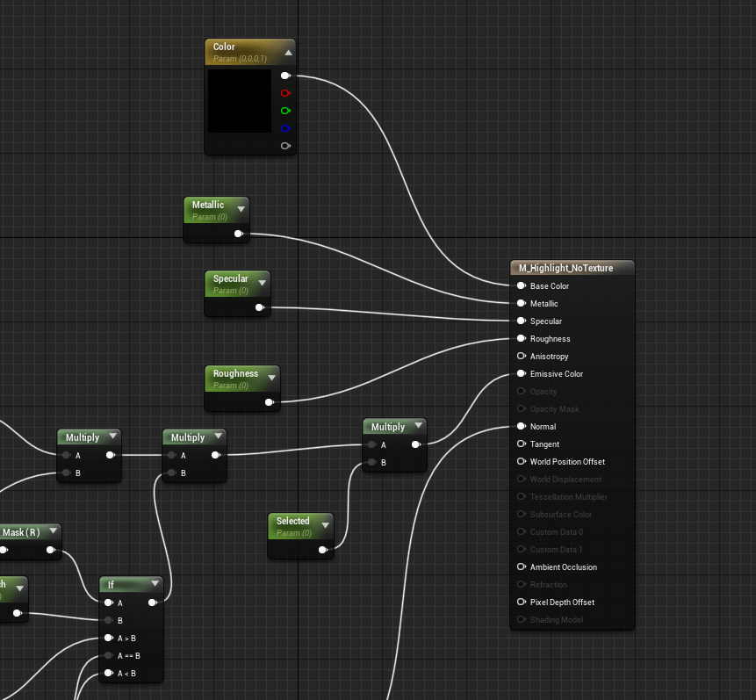Collapse the Color parameter node preview
756x700 pixels.
pyautogui.click(x=288, y=53)
